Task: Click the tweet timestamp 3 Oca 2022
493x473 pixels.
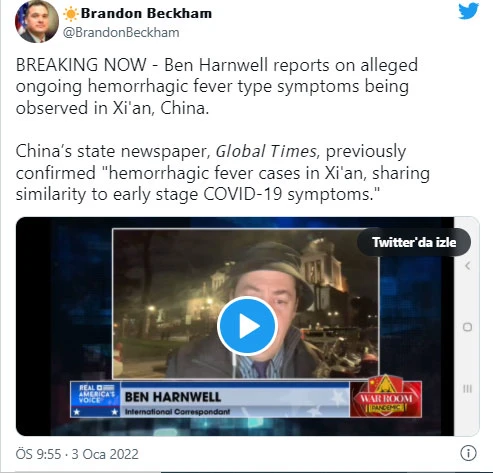Action: tap(105, 454)
